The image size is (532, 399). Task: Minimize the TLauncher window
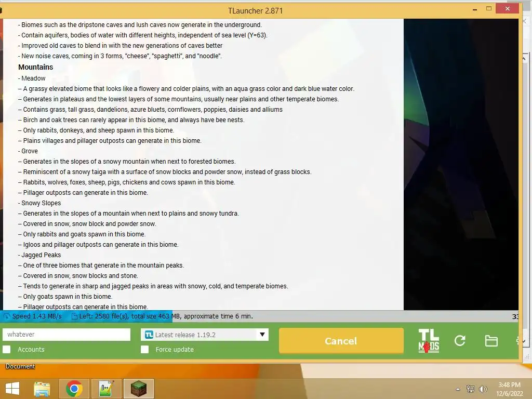click(475, 10)
